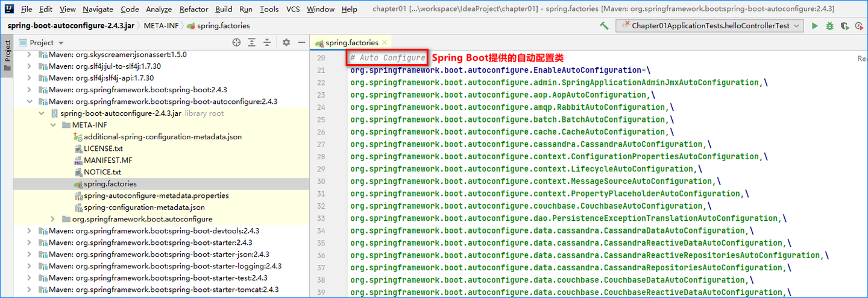Select NOTICE.txt in the project tree
This screenshot has height=298, width=868.
click(97, 172)
